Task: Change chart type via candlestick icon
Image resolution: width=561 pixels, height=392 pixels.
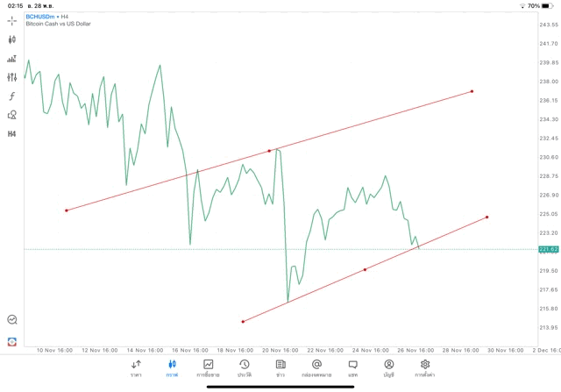Action: pos(12,39)
